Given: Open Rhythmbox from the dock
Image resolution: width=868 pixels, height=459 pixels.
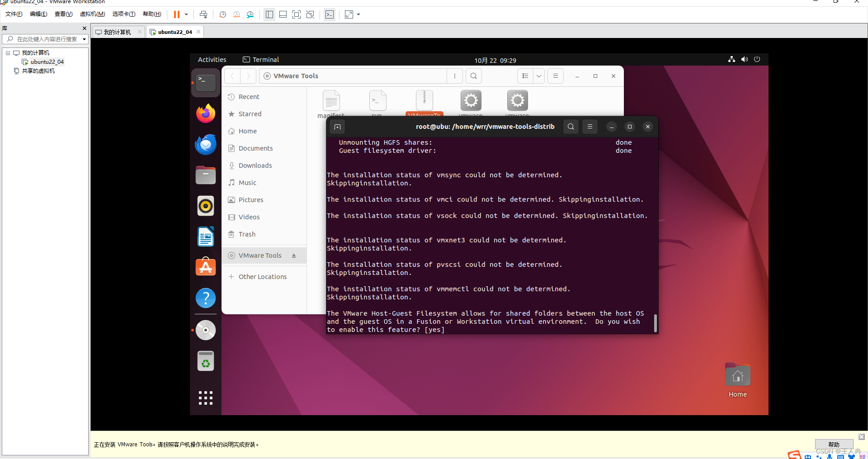Looking at the screenshot, I should 206,206.
